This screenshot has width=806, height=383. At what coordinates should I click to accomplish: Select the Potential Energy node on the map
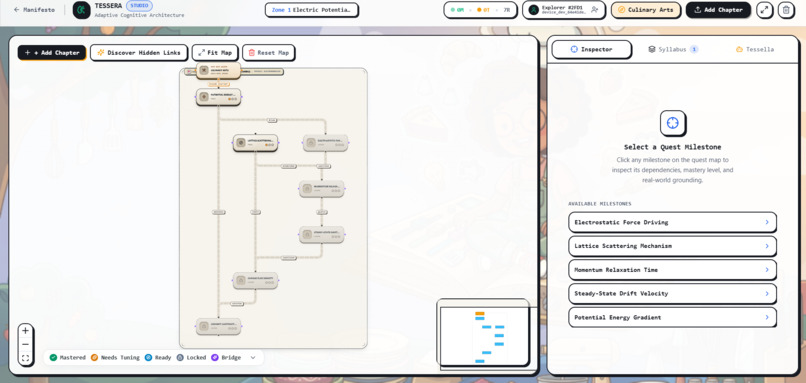click(218, 97)
